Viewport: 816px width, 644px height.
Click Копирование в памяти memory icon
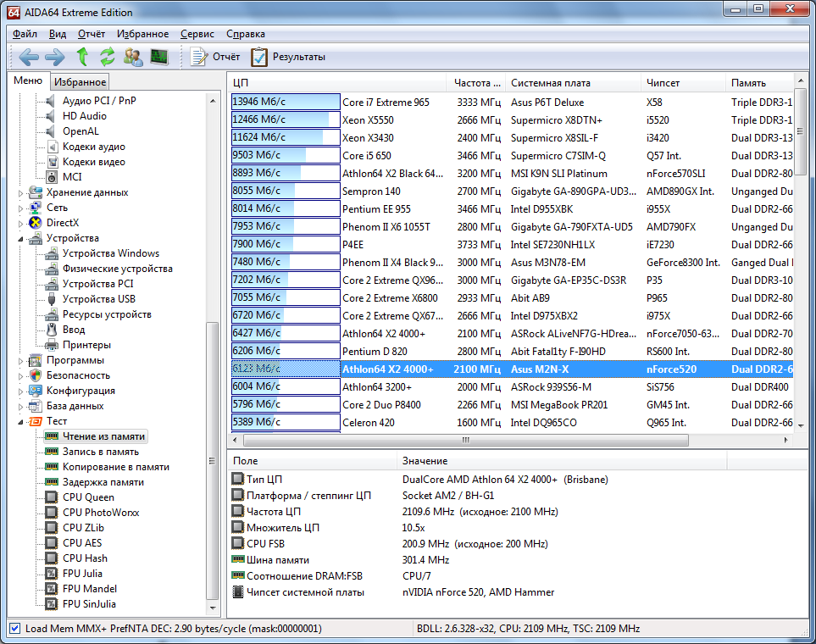pos(52,467)
